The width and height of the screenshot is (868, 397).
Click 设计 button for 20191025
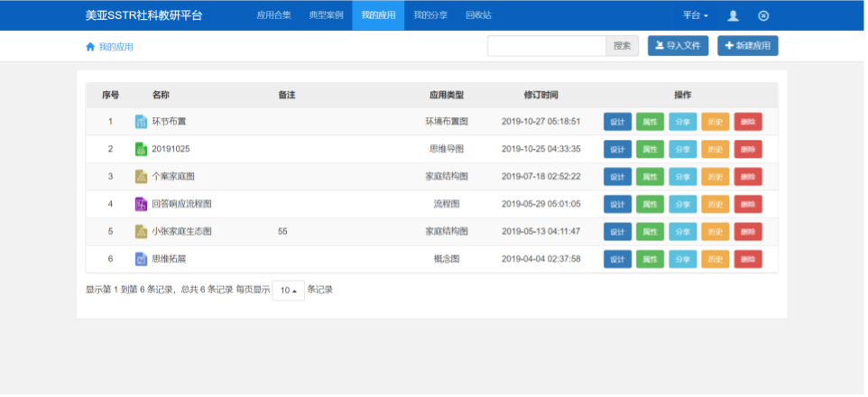(617, 149)
